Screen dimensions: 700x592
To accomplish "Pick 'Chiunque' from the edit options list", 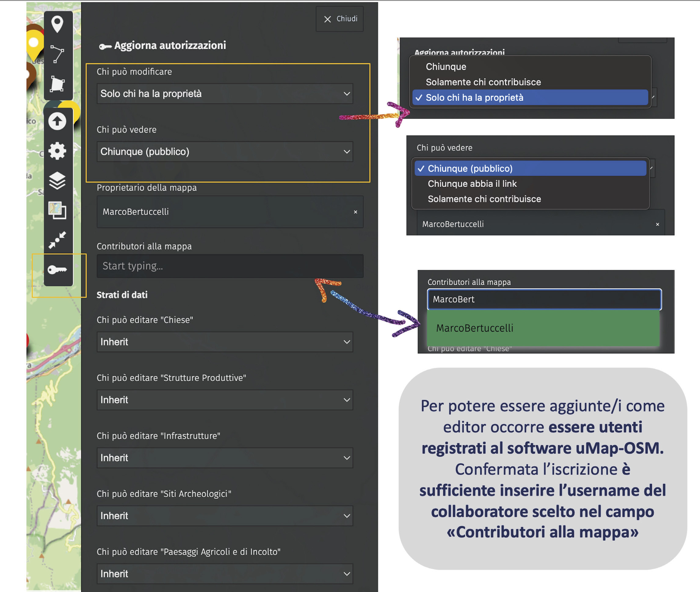I will tap(446, 67).
